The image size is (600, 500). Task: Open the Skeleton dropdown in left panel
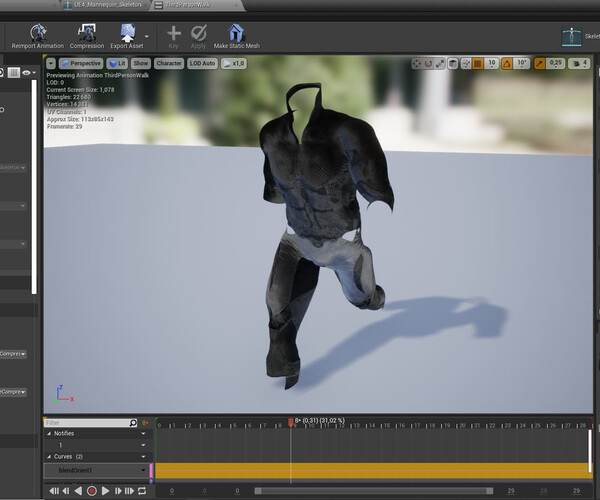pos(13,168)
